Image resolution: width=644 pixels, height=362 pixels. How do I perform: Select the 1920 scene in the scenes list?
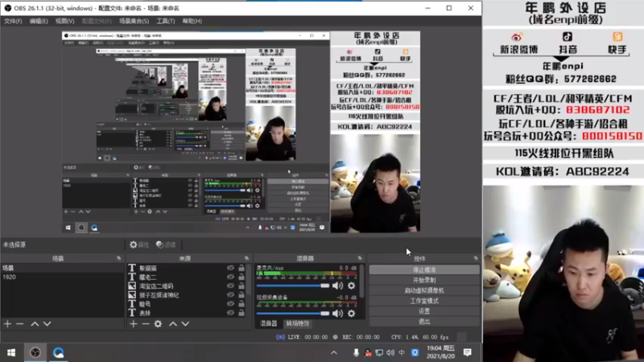click(x=63, y=277)
